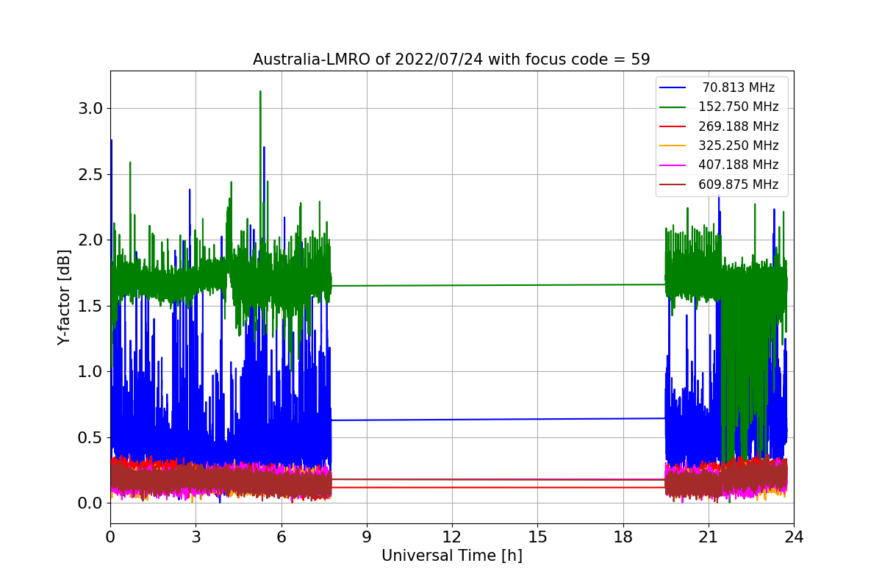
Task: Click the red legend line for 269.188 MHz
Action: 673,126
